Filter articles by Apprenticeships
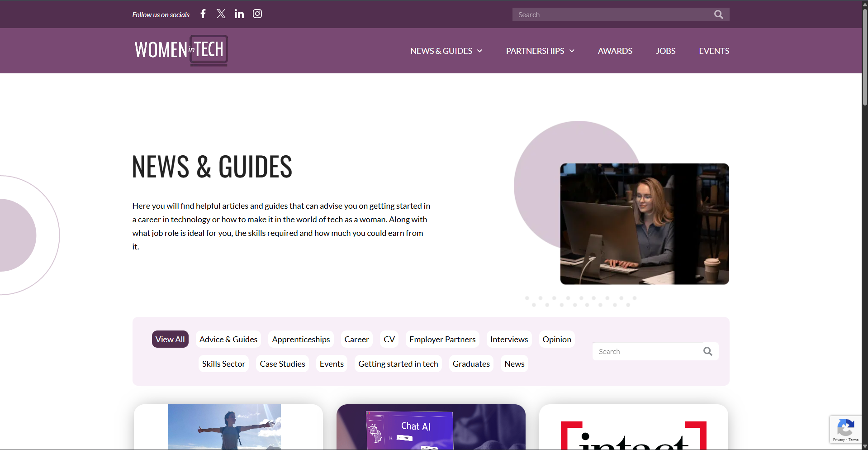 pyautogui.click(x=301, y=340)
